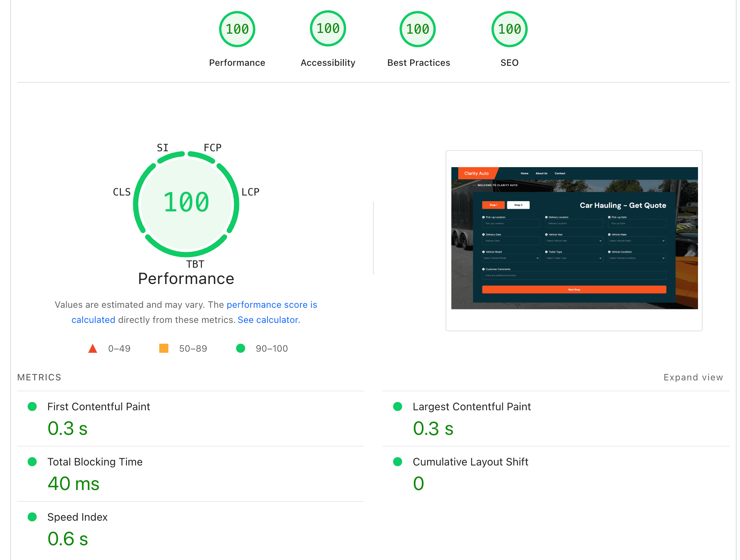Viewport: 740px width, 560px height.
Task: Click the LCP label on gauge
Action: (250, 192)
